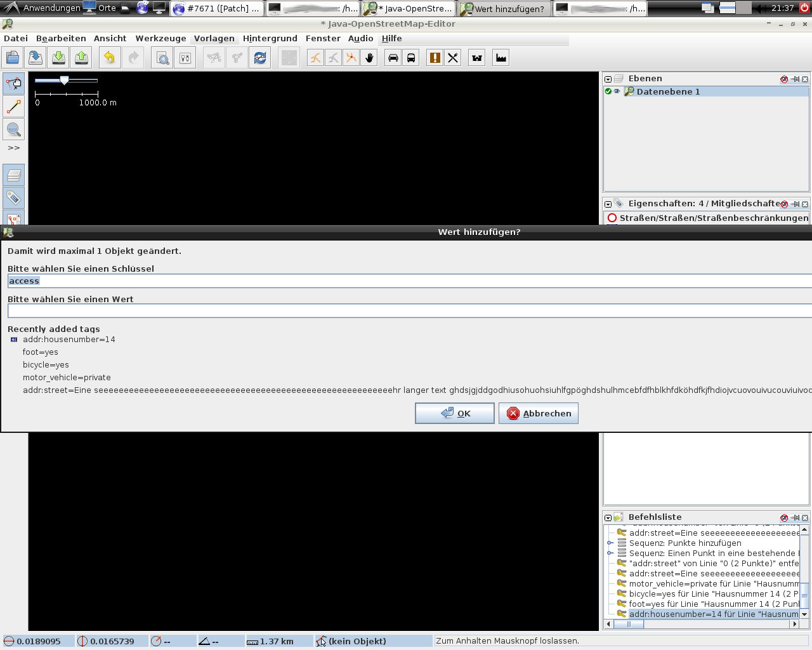The height and width of the screenshot is (650, 812).
Task: Toggle pin of the Befehlsliste panel
Action: click(x=796, y=518)
